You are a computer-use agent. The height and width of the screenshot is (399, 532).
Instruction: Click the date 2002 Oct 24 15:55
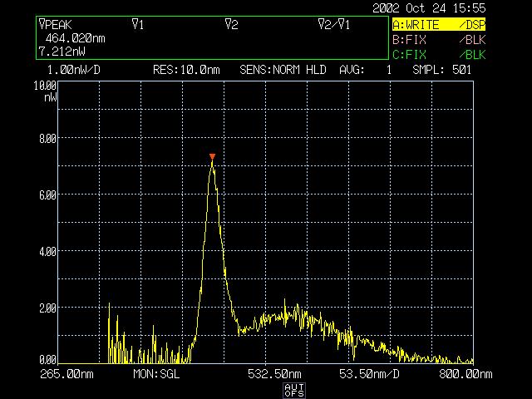coord(429,8)
